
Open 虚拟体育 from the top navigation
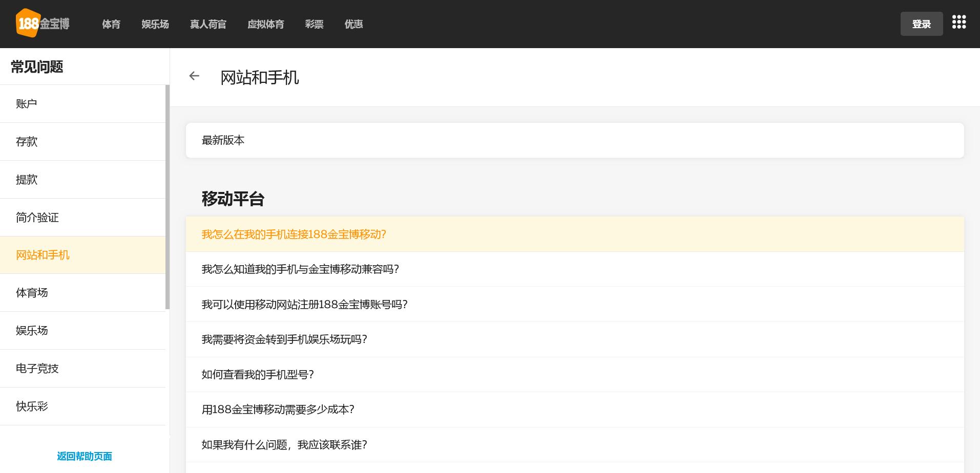tap(265, 24)
